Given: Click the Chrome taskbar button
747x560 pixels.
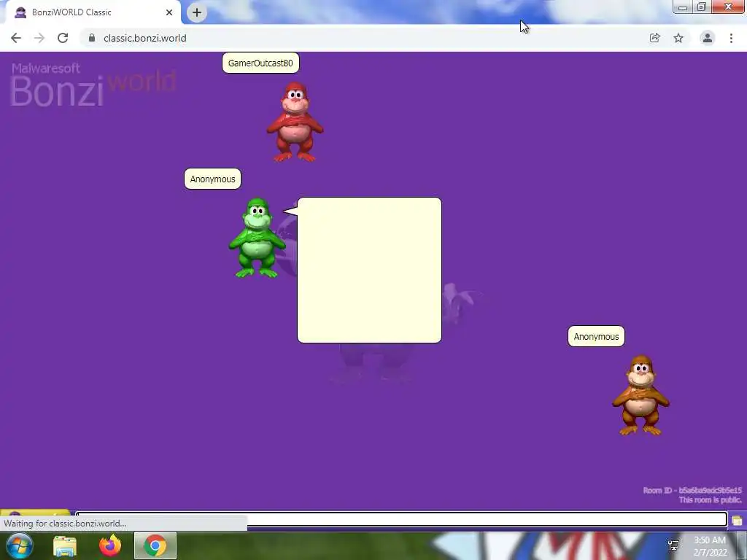Looking at the screenshot, I should (155, 546).
